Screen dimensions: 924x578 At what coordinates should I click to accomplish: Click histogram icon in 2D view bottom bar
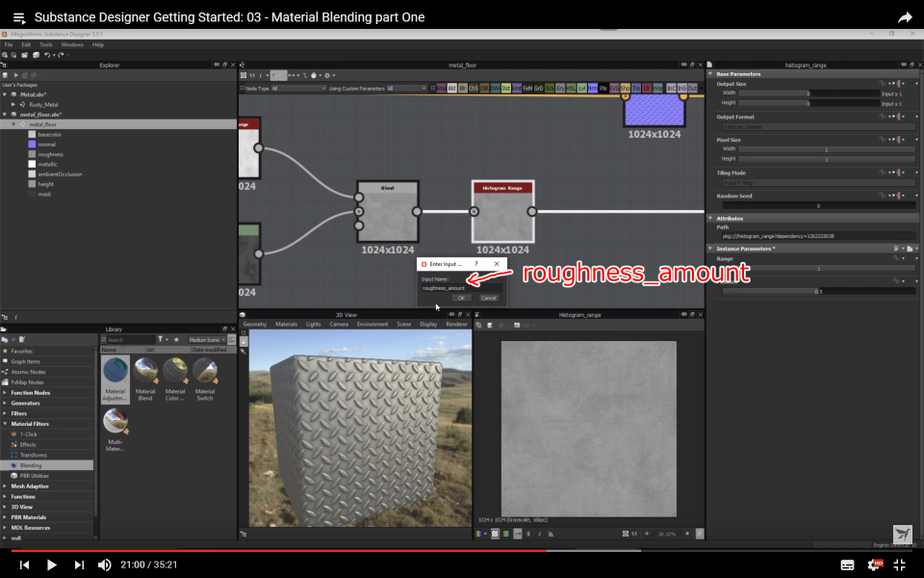pyautogui.click(x=551, y=534)
